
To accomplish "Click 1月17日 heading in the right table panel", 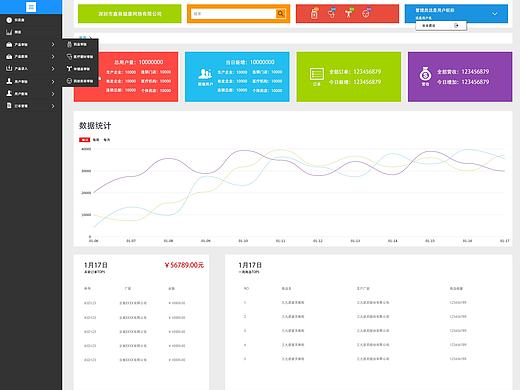I will [250, 265].
